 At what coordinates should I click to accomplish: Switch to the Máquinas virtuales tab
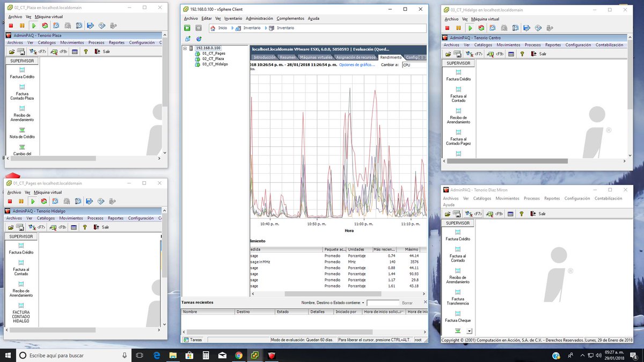tap(316, 57)
